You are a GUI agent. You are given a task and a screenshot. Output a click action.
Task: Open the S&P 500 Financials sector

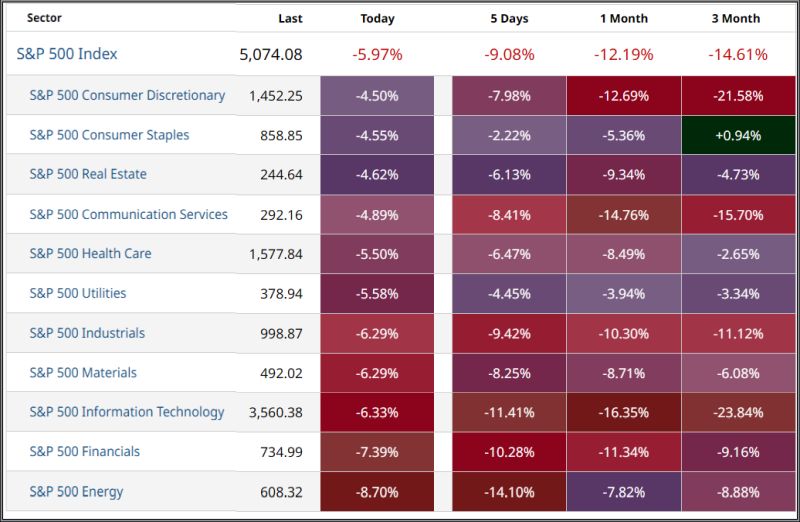click(x=85, y=451)
